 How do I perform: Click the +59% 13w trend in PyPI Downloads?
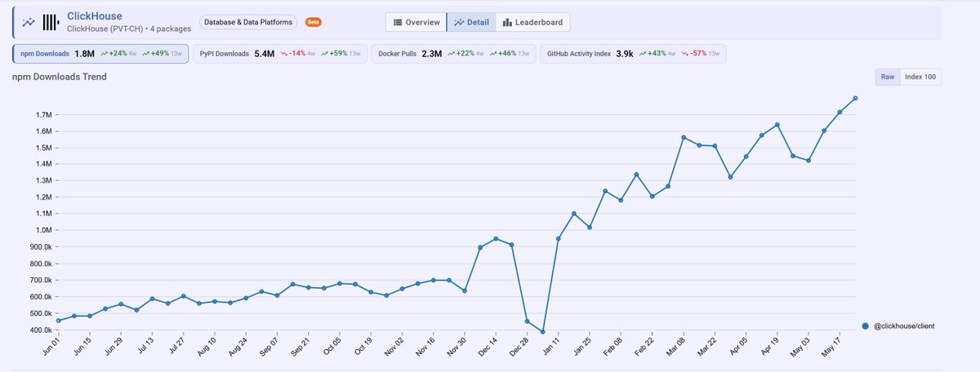(x=341, y=54)
